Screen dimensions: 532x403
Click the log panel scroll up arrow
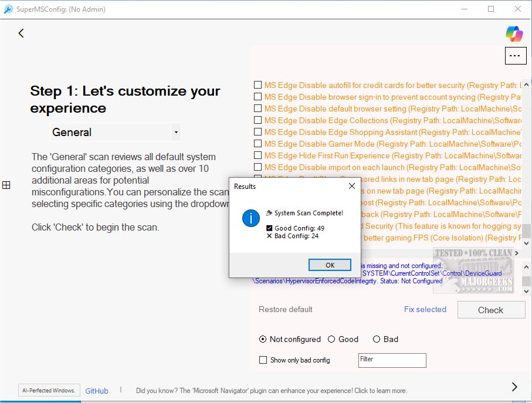click(526, 267)
